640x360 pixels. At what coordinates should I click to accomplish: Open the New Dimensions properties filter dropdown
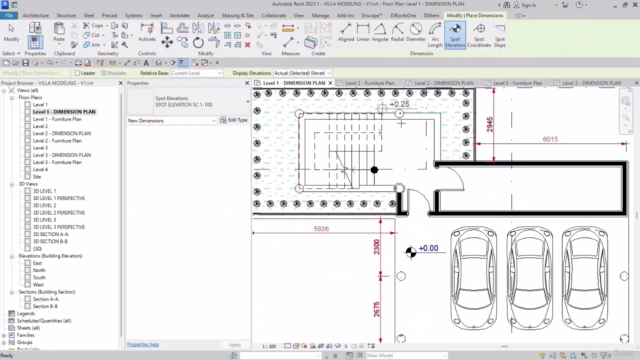coord(171,121)
